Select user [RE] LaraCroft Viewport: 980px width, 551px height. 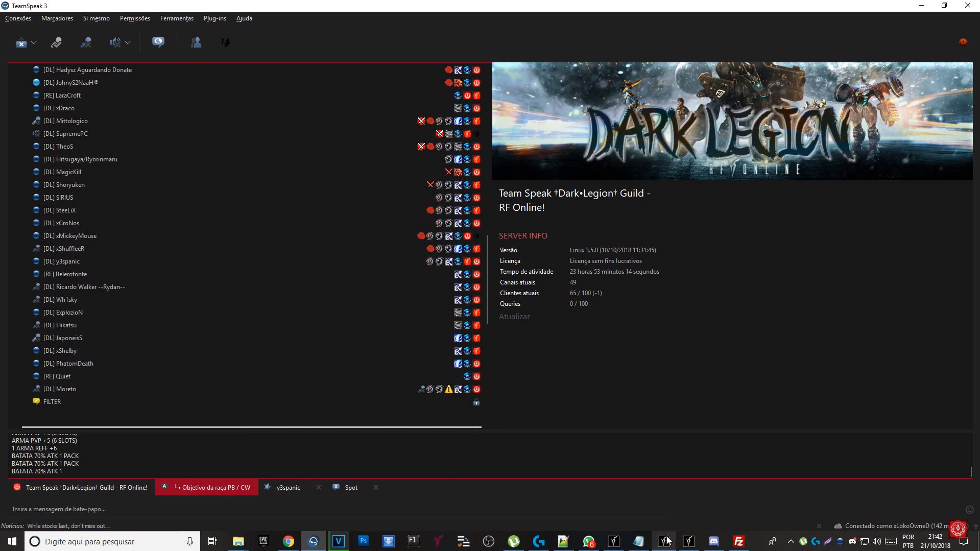click(62, 95)
